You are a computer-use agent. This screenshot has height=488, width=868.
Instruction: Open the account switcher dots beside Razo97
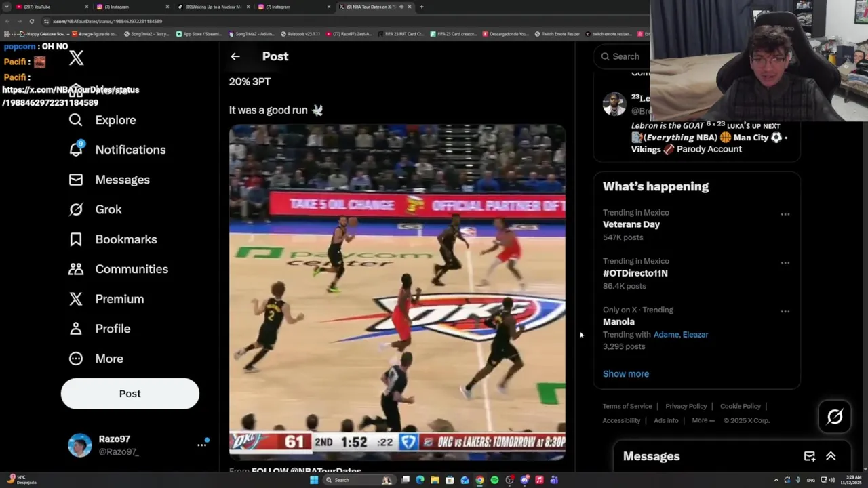coord(201,445)
